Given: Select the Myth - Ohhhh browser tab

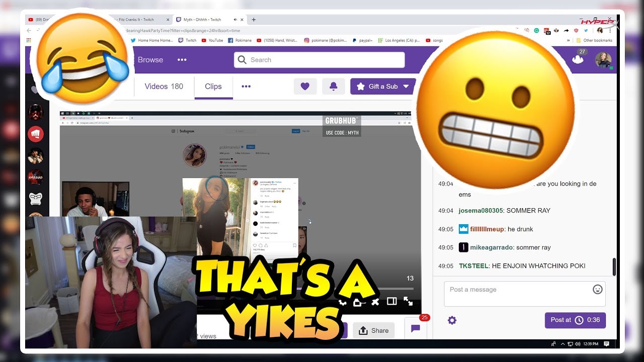Looking at the screenshot, I should click(210, 20).
